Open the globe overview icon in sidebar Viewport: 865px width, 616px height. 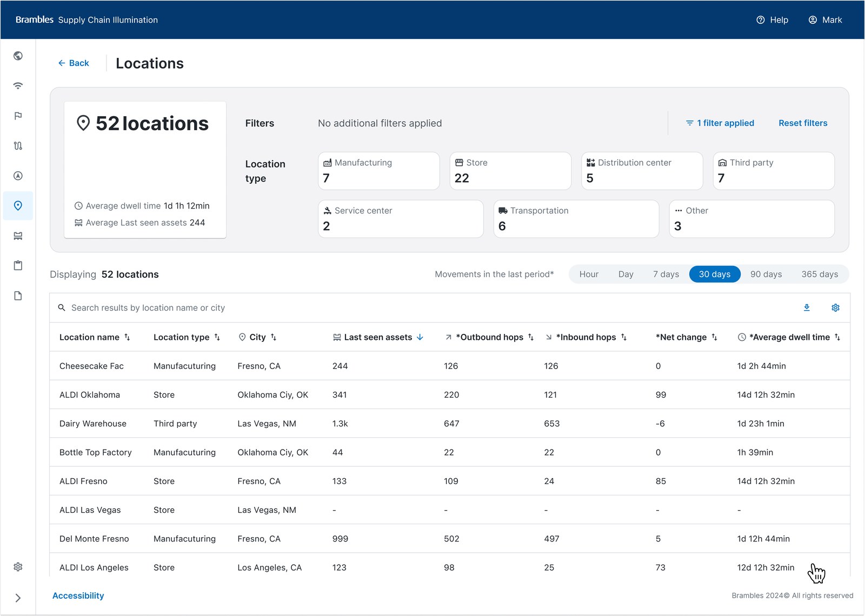pos(18,56)
